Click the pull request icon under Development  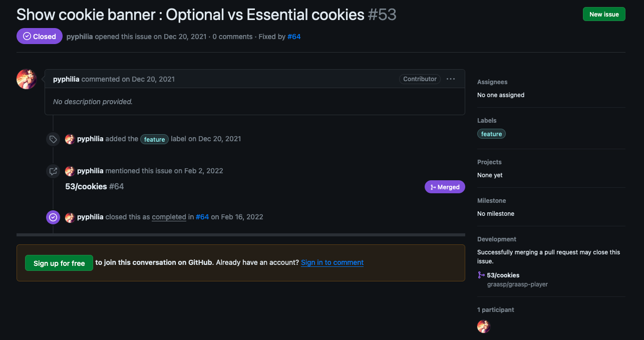click(481, 275)
